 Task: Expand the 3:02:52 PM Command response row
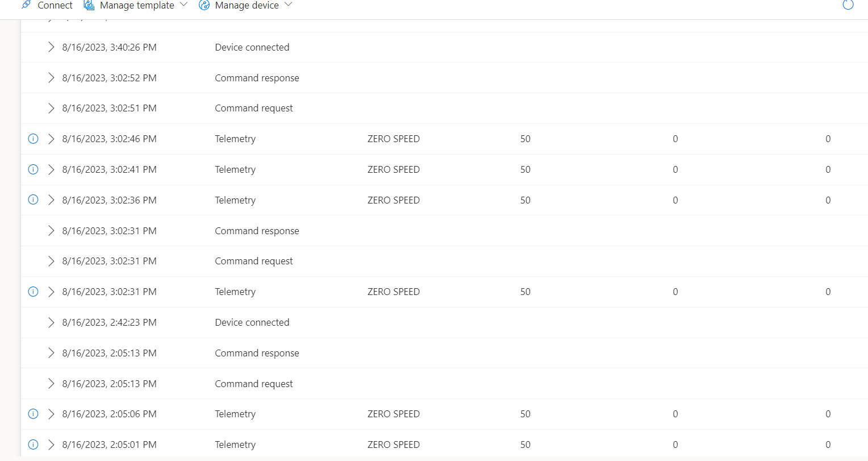tap(51, 78)
